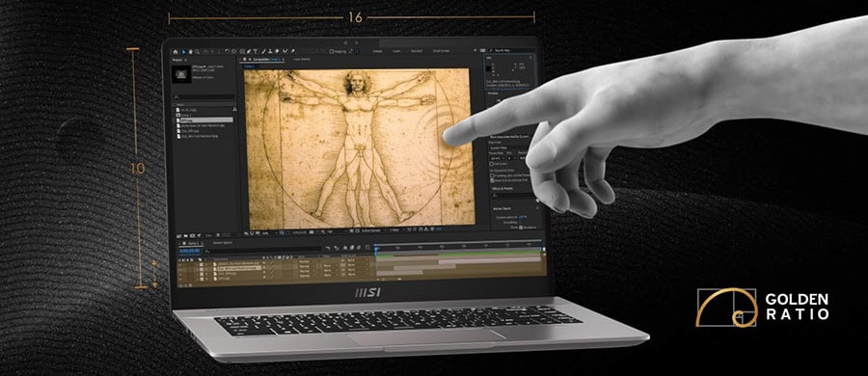Click the blue current timecode in timeline
The width and height of the screenshot is (868, 376).
190,251
